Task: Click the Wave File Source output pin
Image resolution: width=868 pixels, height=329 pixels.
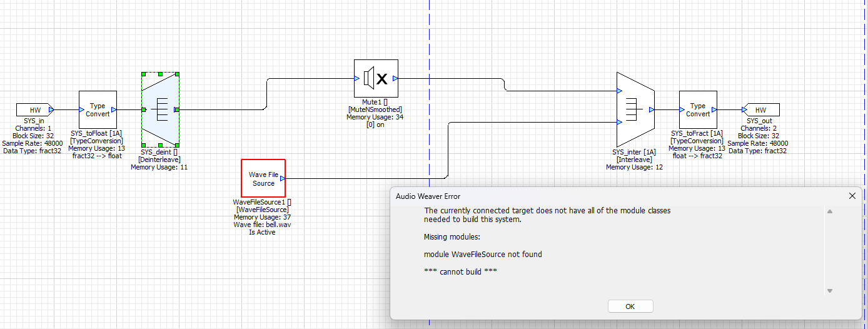Action: [283, 178]
